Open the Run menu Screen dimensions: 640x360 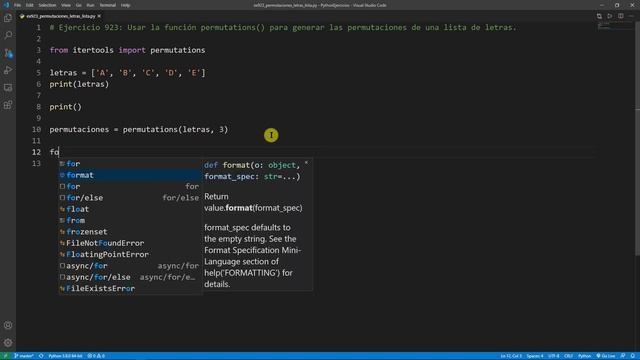point(90,5)
